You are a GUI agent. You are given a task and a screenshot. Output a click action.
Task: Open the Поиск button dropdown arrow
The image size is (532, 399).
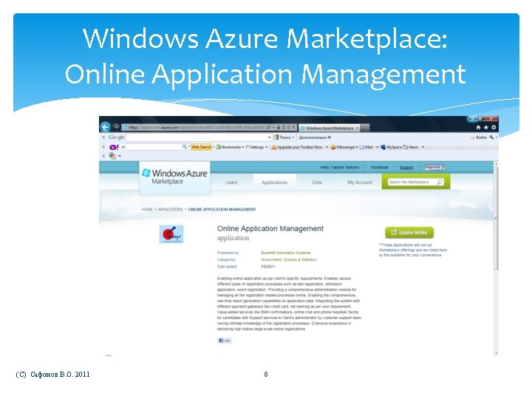pyautogui.click(x=293, y=137)
